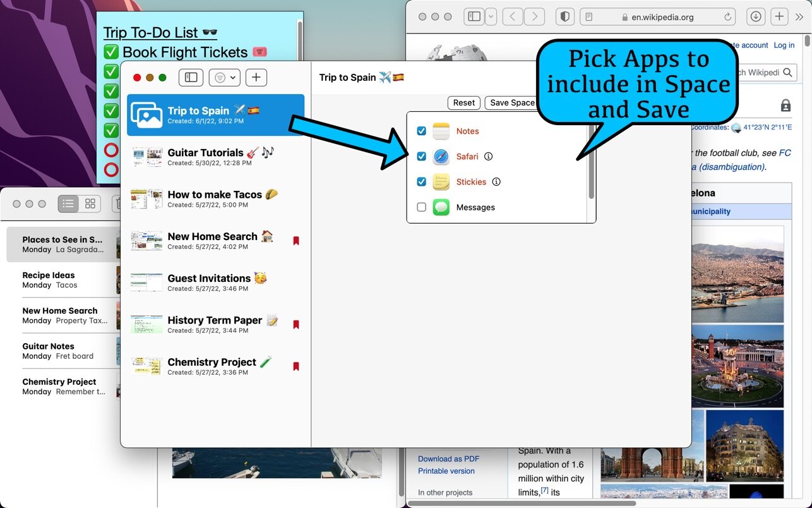Click the red bookmark on History Term Paper
Viewport: 812px width, 508px height.
coord(296,325)
